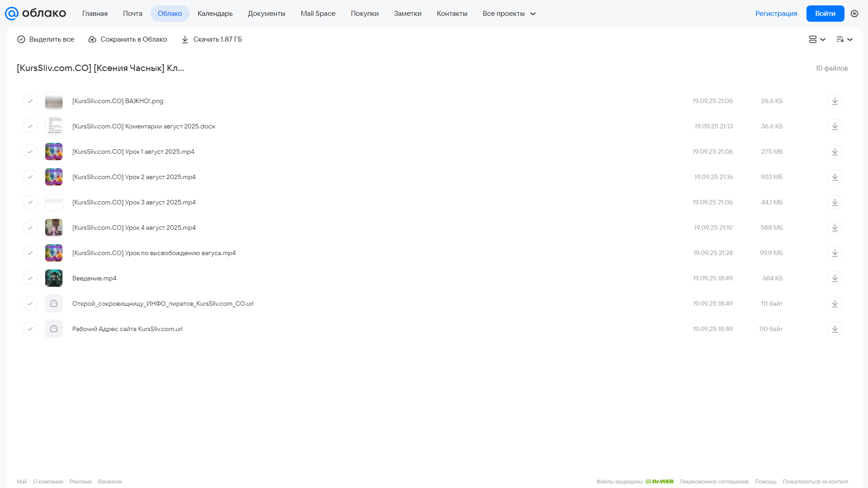Click download icon for Коментарии август 2025.docx
The image size is (868, 488).
[835, 126]
